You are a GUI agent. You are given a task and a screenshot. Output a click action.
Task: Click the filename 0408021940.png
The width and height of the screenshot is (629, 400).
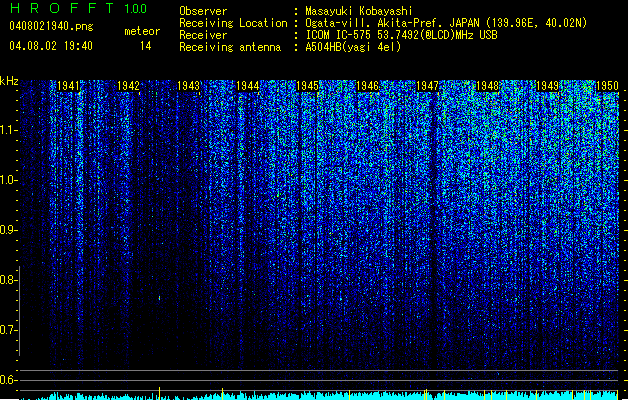(x=51, y=26)
